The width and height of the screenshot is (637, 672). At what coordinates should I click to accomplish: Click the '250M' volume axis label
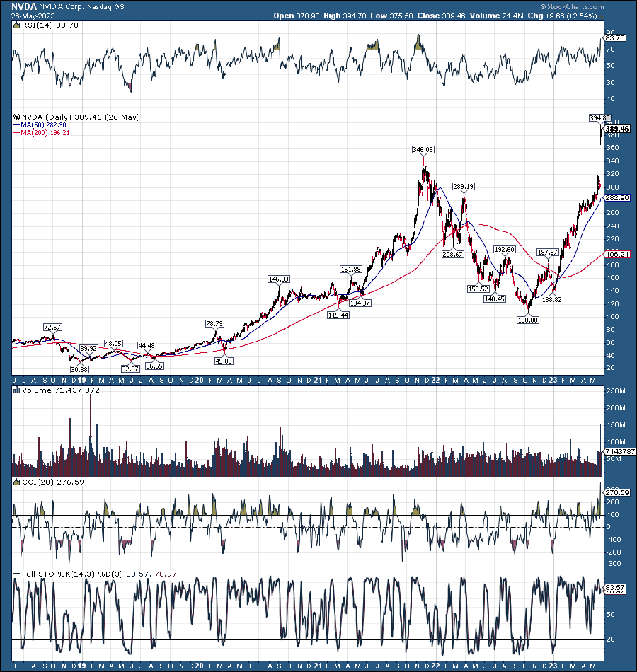pos(616,391)
